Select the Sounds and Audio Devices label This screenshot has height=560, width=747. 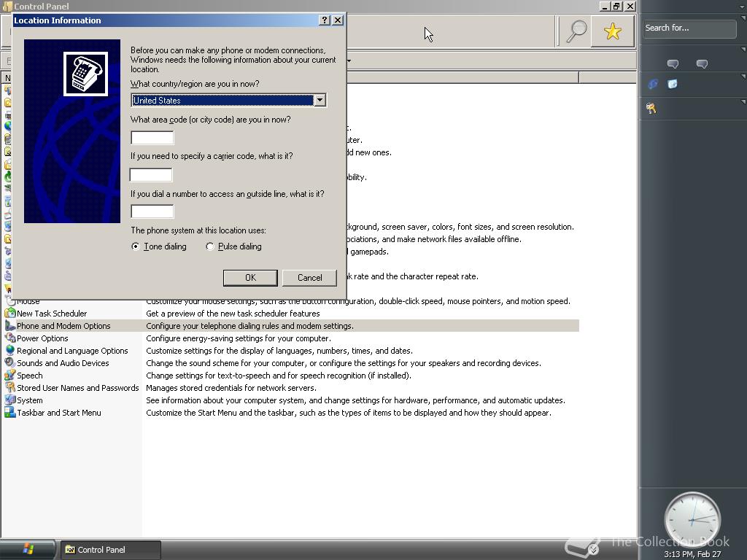tap(63, 363)
